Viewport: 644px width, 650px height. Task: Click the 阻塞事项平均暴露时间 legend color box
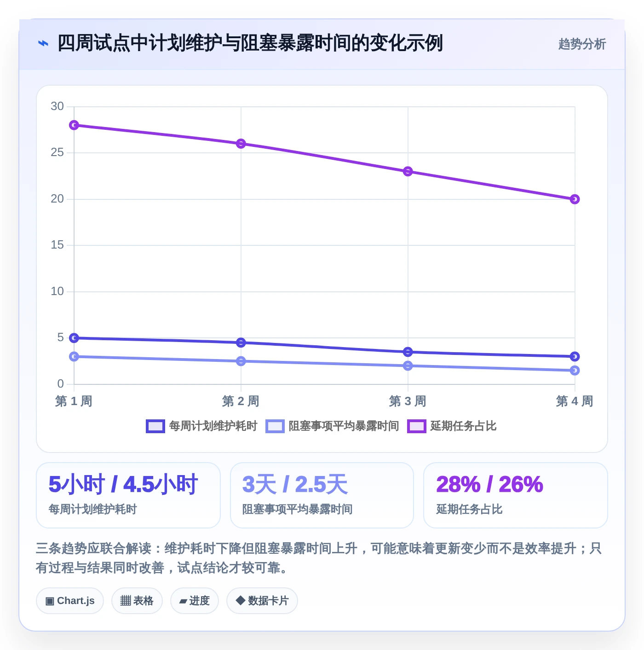[x=275, y=426]
